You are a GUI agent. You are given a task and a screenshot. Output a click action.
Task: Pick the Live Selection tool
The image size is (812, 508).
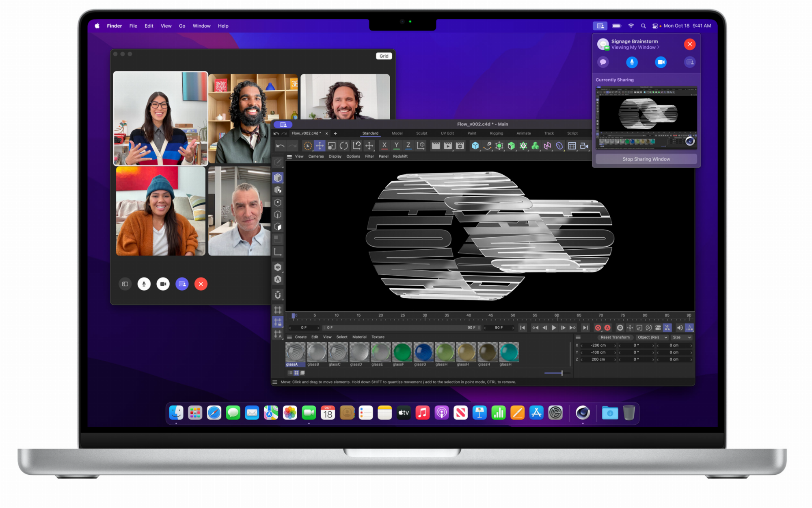(x=308, y=145)
